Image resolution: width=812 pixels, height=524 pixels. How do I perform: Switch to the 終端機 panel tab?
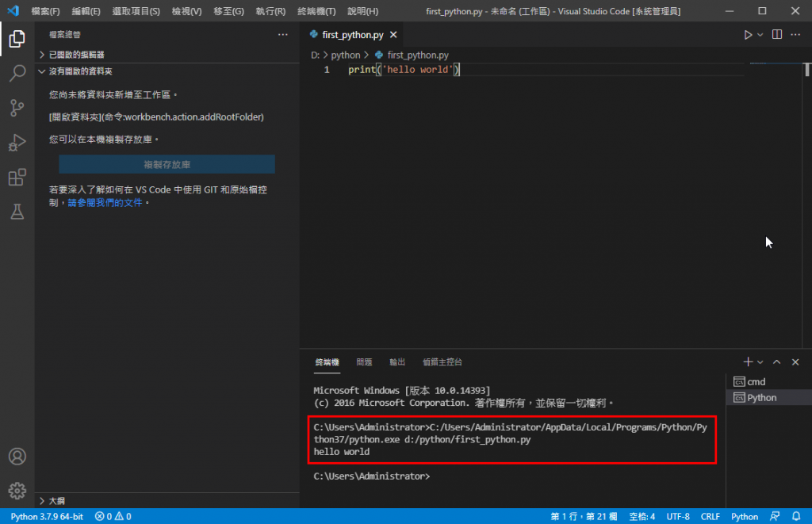tap(327, 362)
